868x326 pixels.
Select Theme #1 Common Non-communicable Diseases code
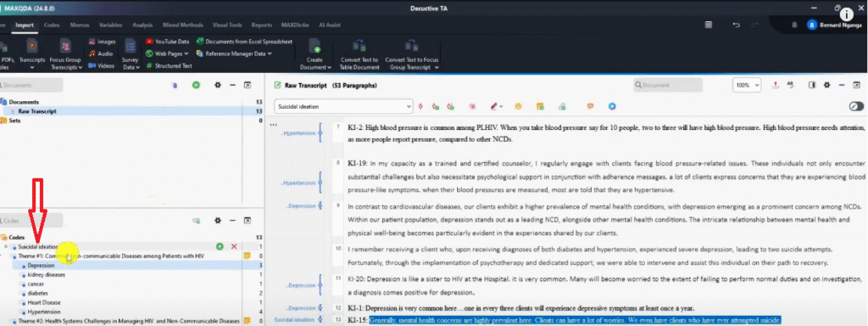tap(111, 256)
